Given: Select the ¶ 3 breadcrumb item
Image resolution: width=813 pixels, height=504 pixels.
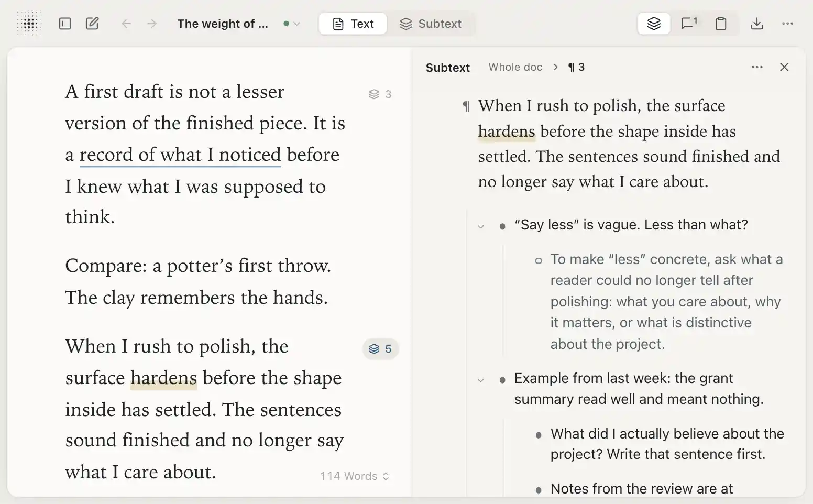Looking at the screenshot, I should coord(576,67).
